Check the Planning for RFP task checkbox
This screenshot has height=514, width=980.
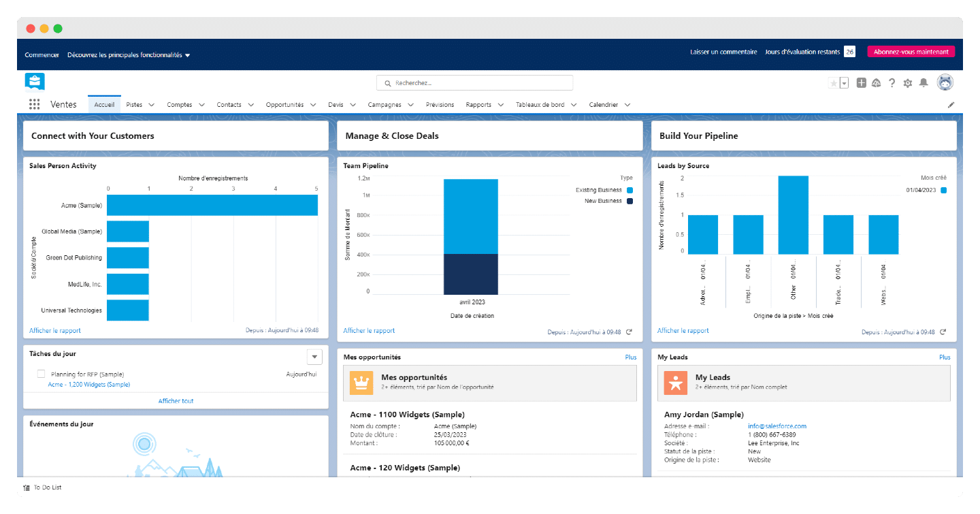tap(41, 374)
